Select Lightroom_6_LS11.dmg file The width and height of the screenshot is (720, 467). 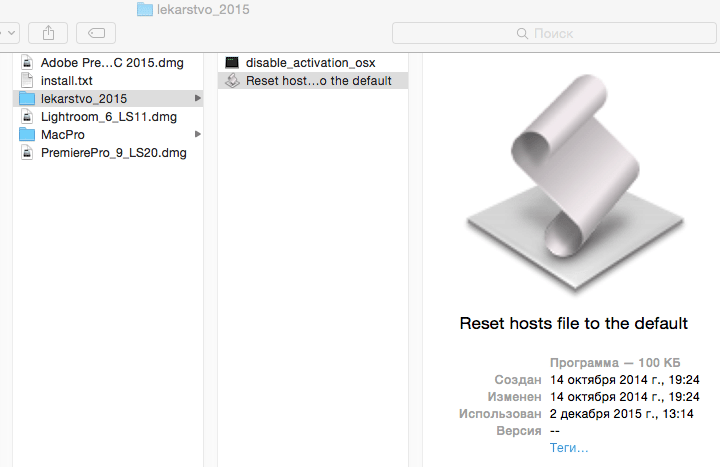108,117
